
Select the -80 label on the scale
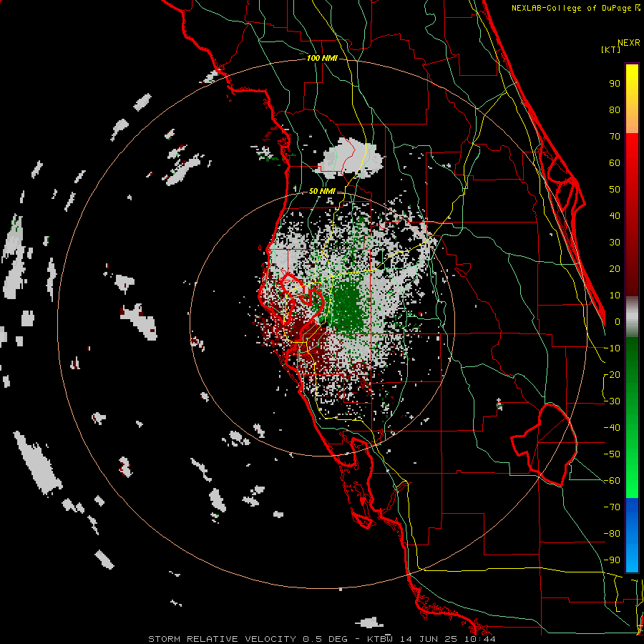[612, 534]
